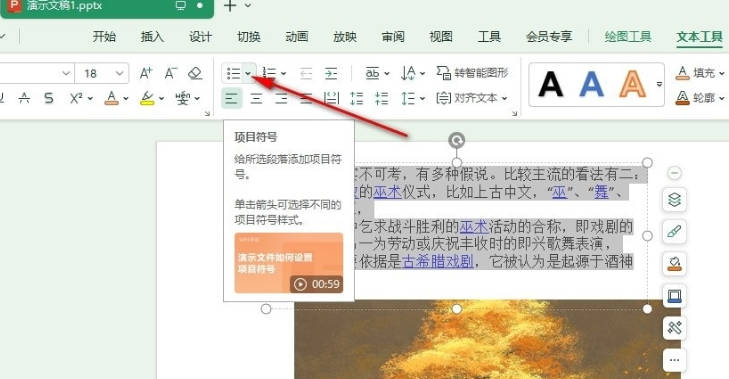Screen dimensions: 729x379
Task: Open the more options ellipsis floating icon
Action: click(674, 360)
